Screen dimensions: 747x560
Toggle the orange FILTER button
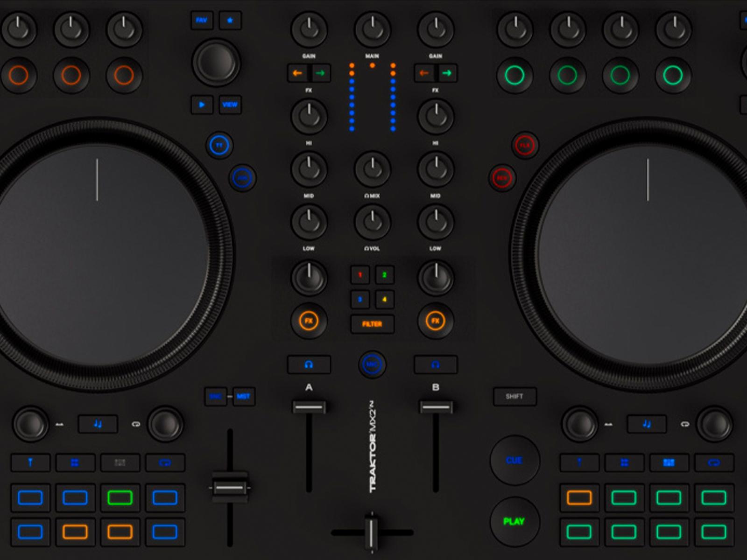tap(372, 324)
